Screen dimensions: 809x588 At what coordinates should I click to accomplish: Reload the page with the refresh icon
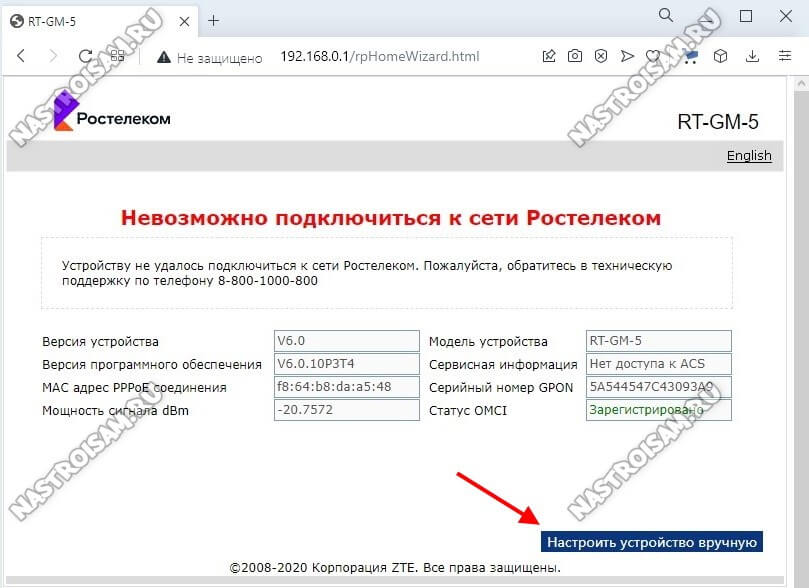click(85, 57)
